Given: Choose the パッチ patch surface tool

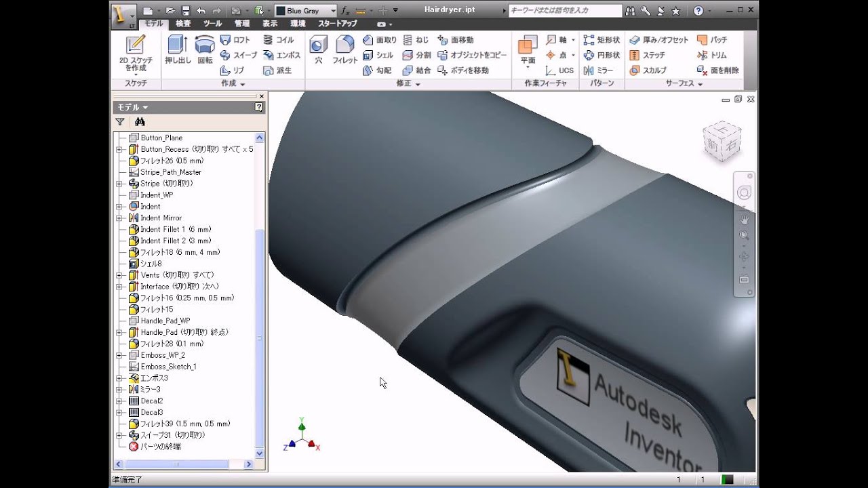Looking at the screenshot, I should click(712, 40).
